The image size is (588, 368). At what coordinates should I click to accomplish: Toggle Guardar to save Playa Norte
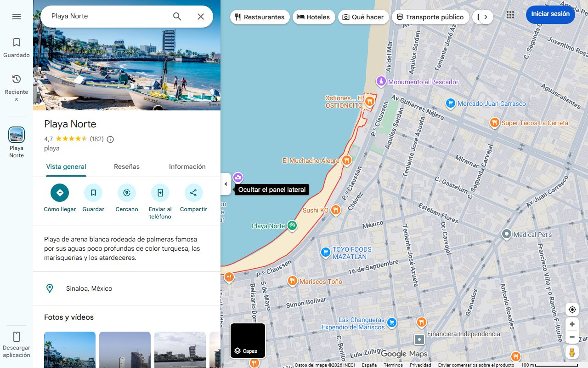coord(93,193)
